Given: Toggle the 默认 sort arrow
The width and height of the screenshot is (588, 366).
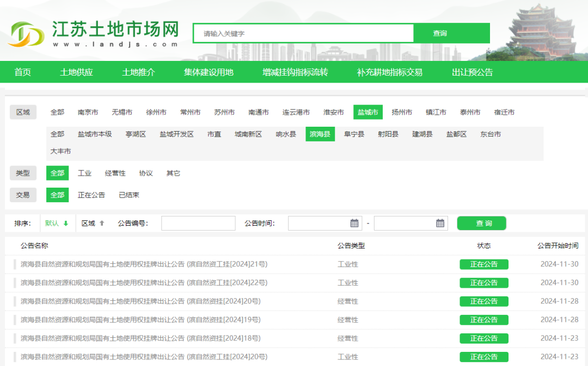Looking at the screenshot, I should pos(66,224).
